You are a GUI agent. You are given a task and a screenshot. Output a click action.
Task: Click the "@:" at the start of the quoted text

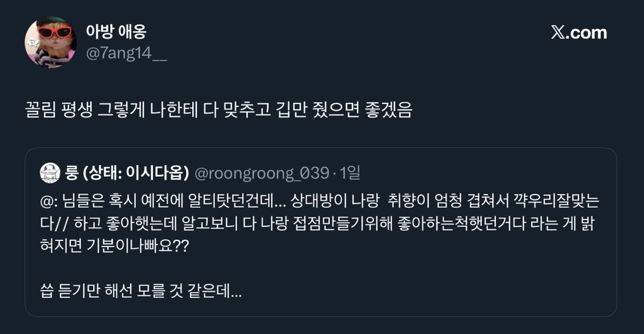coord(47,199)
